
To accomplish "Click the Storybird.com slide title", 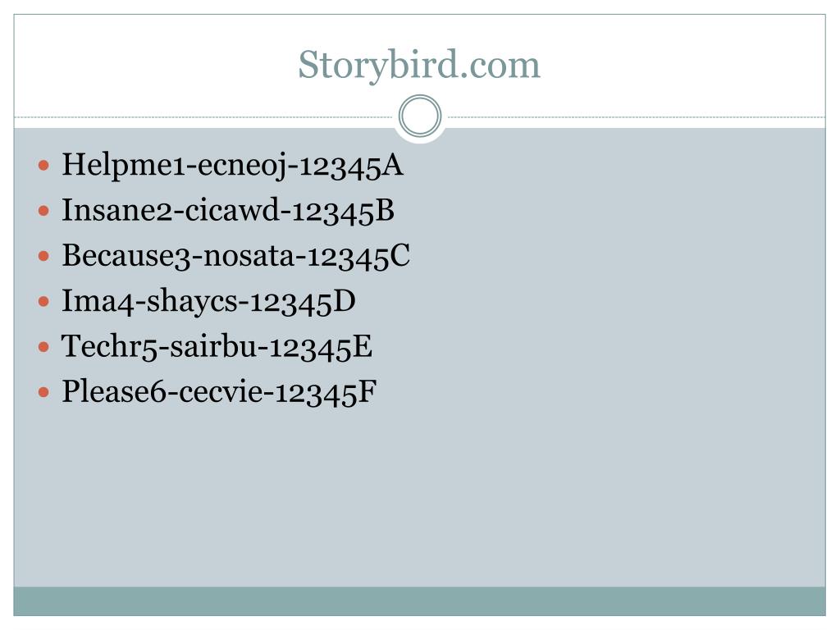I will coord(419,66).
